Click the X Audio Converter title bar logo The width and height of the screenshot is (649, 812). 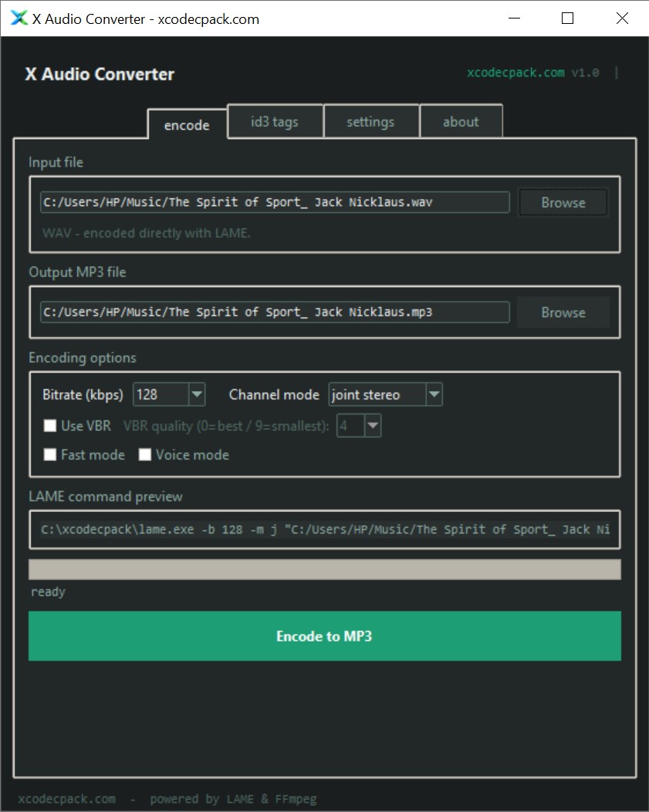(x=19, y=19)
